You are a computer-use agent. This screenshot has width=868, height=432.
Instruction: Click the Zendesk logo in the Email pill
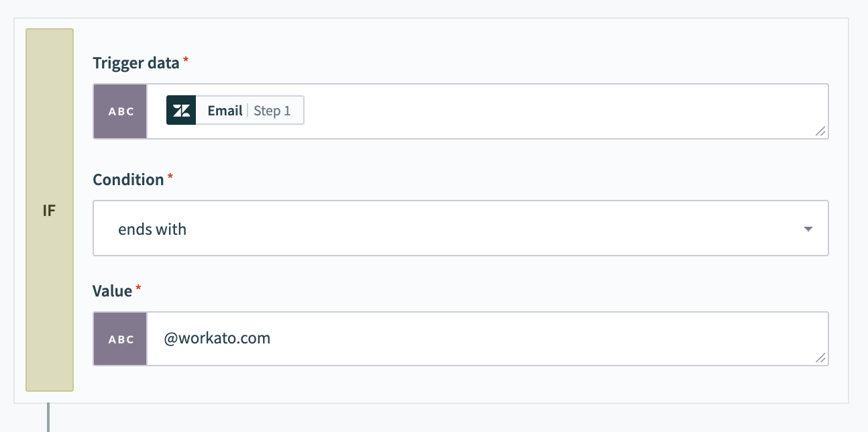[x=181, y=111]
